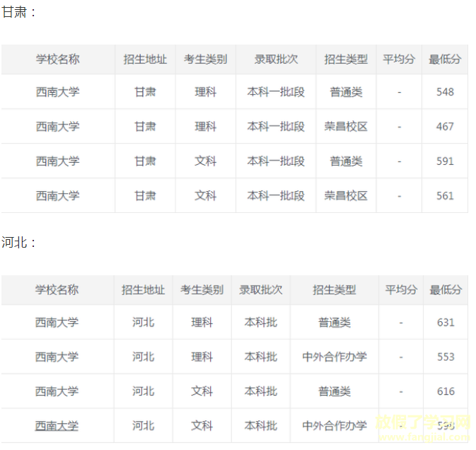Click the 467 minimum score cell
Viewport: 476px width, 450px height.
click(445, 127)
